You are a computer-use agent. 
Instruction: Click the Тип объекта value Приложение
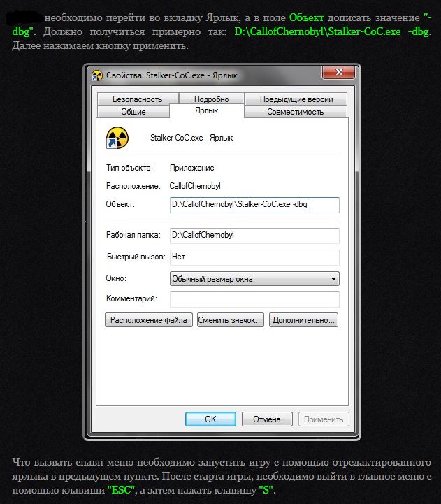point(192,168)
